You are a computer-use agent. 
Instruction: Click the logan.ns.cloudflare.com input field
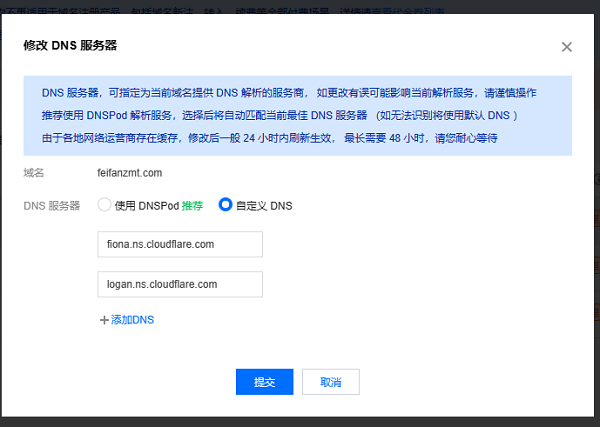(x=180, y=284)
